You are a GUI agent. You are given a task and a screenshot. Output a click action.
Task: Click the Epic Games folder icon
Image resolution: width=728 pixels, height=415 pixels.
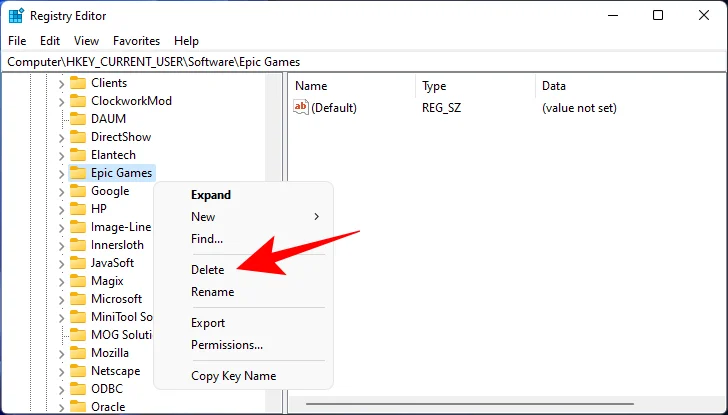(x=77, y=173)
